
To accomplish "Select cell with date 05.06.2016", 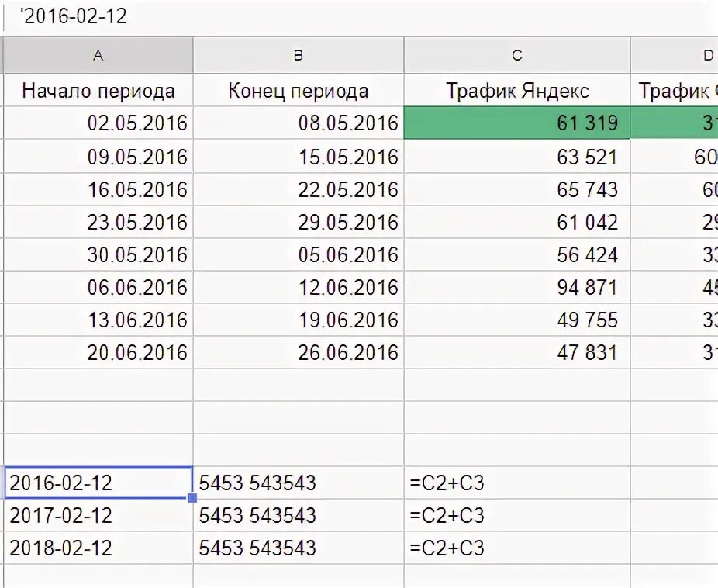I will [298, 254].
